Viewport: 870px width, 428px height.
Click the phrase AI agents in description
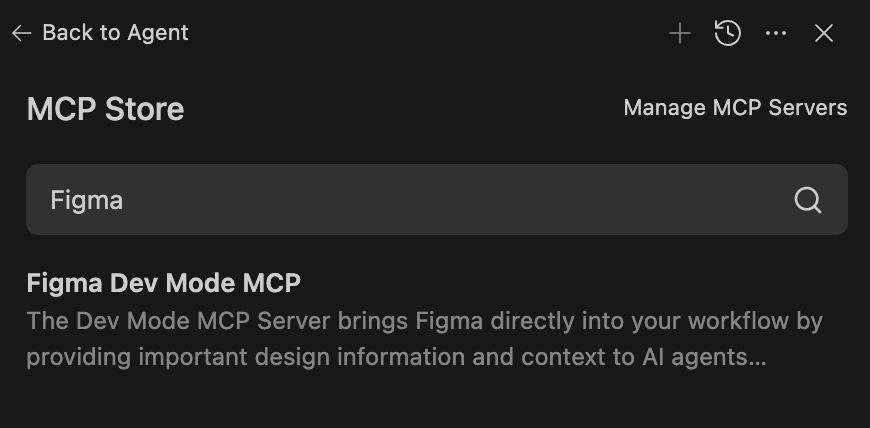tap(696, 357)
